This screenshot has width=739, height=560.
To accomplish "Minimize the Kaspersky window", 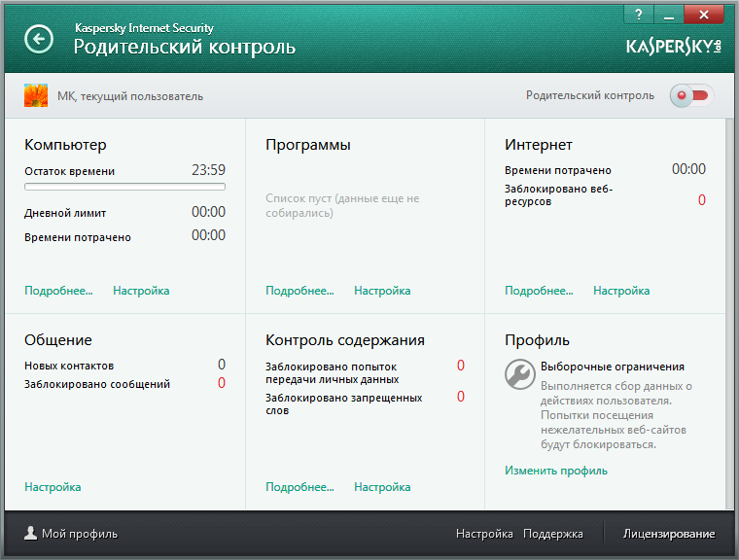I will point(668,15).
